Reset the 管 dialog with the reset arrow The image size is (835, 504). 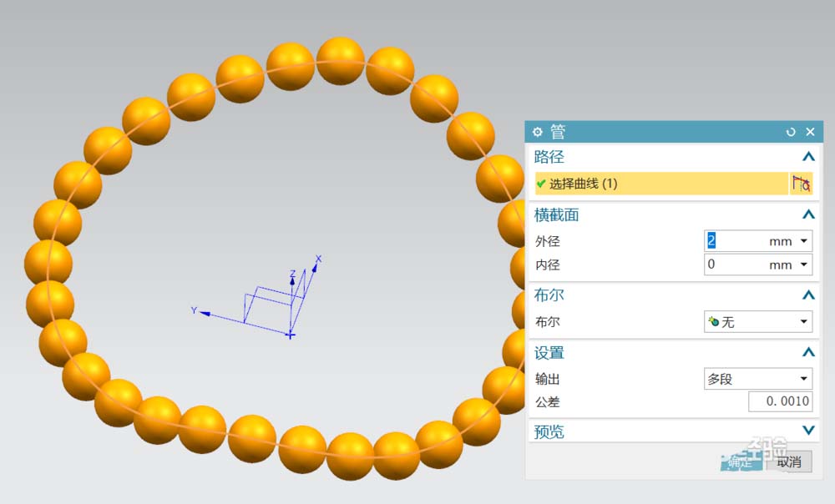click(791, 132)
